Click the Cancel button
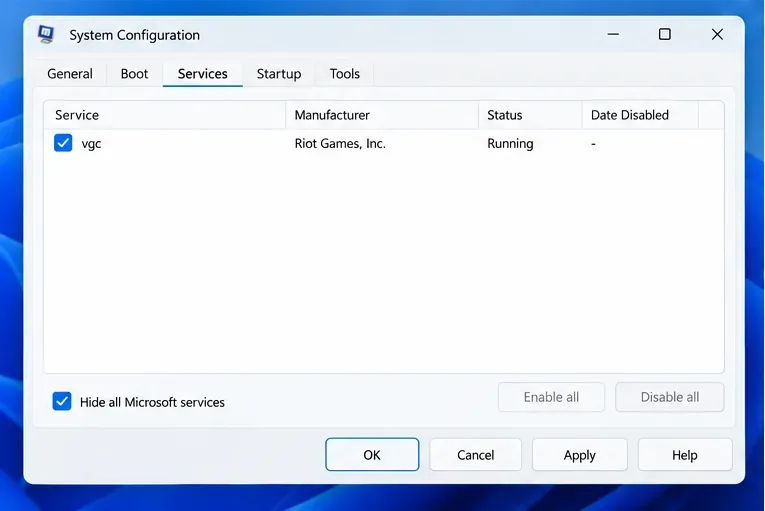 [476, 455]
